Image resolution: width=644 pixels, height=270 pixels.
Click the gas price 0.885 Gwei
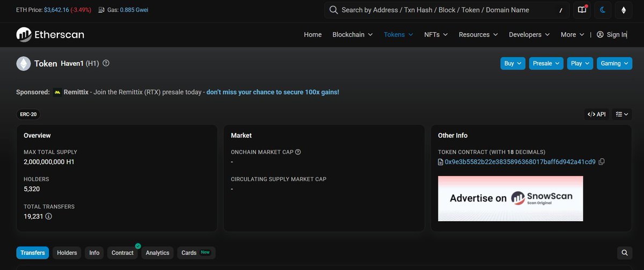pos(135,10)
